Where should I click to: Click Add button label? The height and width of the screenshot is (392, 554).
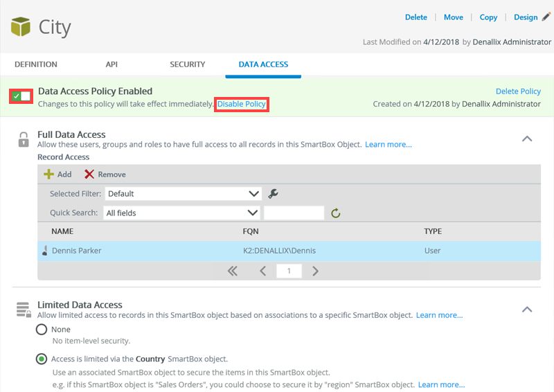pyautogui.click(x=64, y=175)
